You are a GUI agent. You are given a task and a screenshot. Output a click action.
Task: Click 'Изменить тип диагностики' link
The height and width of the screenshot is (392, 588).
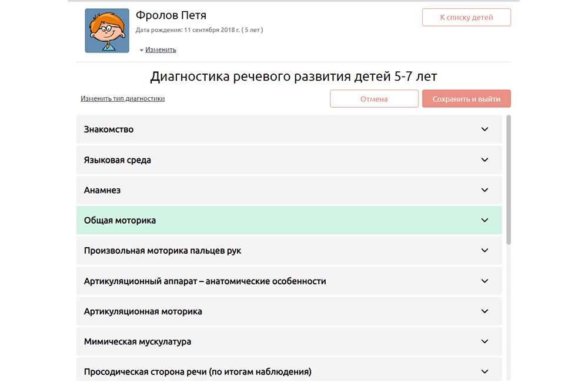(122, 99)
